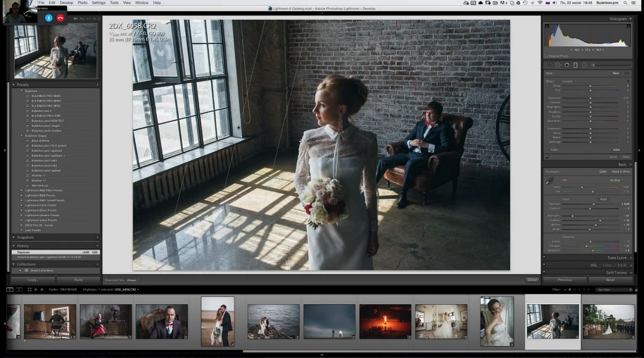Click the Previous button
The height and width of the screenshot is (358, 644).
tap(565, 280)
